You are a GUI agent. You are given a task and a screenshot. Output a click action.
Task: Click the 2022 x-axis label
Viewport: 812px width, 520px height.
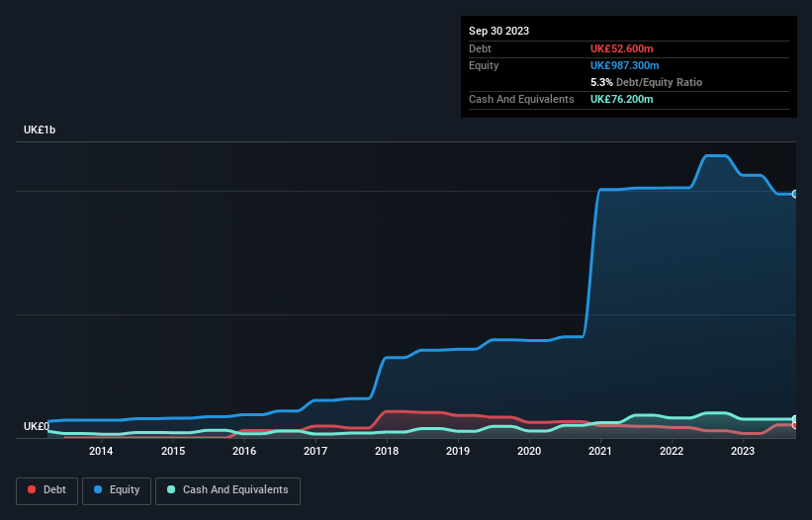(672, 451)
